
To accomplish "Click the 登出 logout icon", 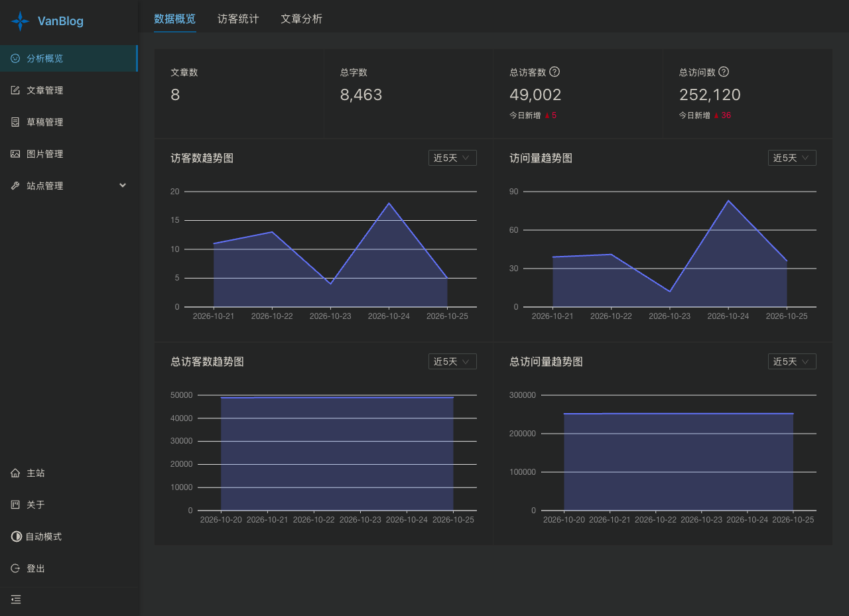I will coord(15,568).
